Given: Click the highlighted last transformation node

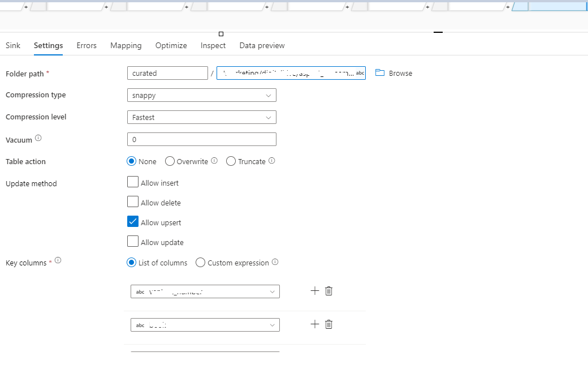Looking at the screenshot, I should point(550,6).
